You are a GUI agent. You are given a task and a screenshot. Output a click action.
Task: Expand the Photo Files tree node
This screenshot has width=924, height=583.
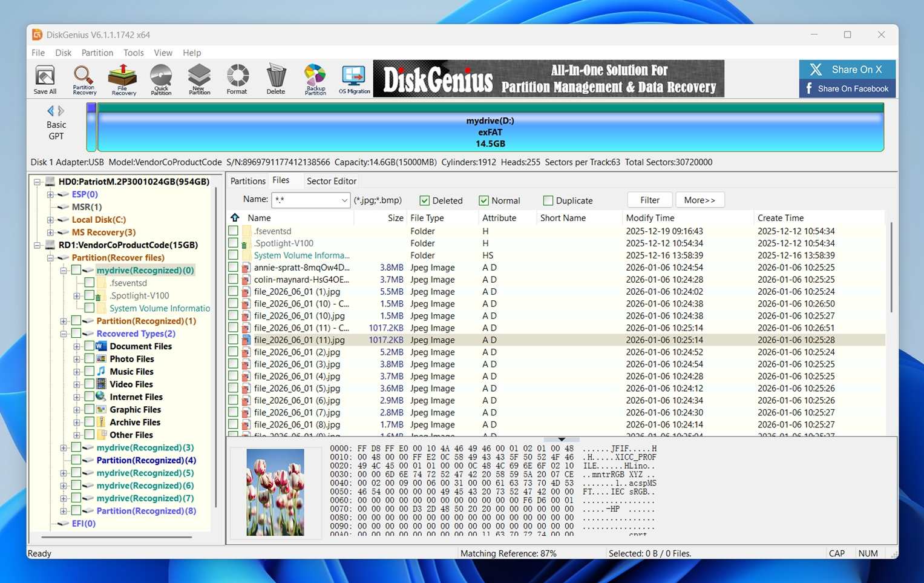(x=77, y=359)
